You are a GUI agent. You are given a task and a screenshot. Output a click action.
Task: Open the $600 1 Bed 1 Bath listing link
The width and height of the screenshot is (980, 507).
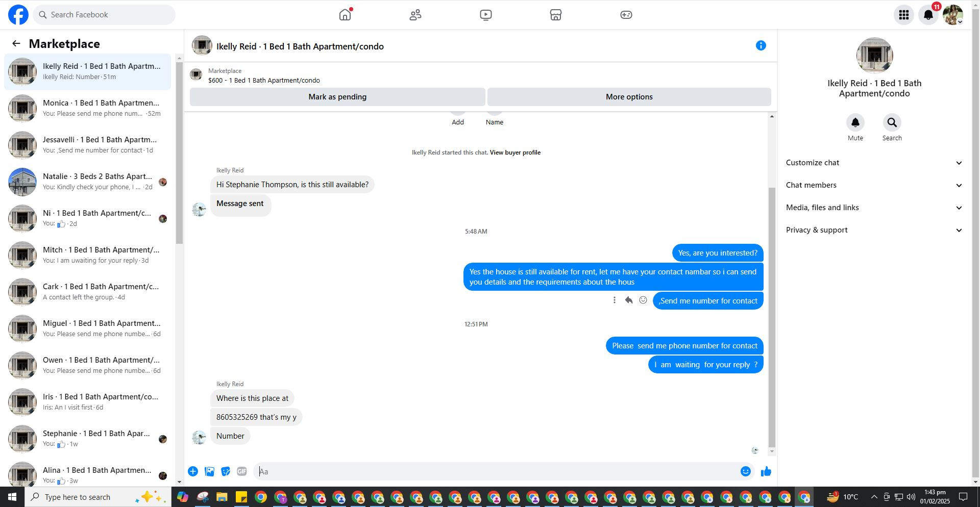click(x=264, y=81)
